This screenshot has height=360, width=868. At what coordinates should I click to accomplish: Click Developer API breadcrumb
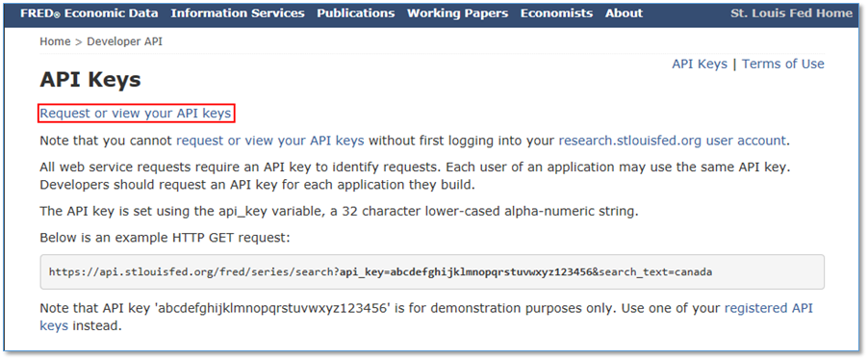(124, 41)
